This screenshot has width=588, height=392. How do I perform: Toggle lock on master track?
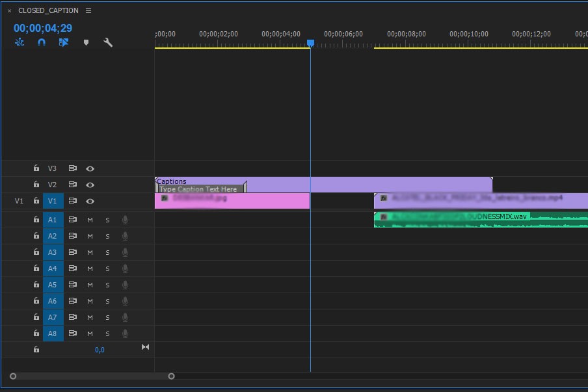[x=36, y=350]
